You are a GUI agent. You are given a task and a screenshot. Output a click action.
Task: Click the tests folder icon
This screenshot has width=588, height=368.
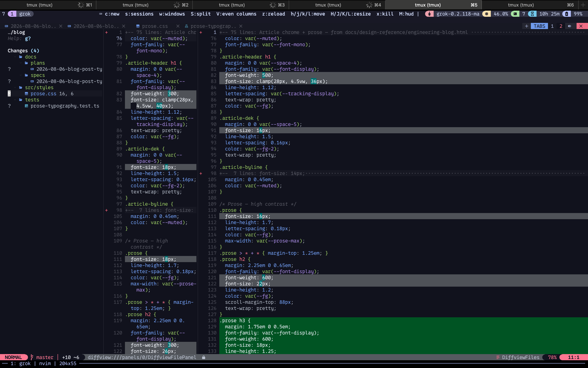pyautogui.click(x=21, y=100)
